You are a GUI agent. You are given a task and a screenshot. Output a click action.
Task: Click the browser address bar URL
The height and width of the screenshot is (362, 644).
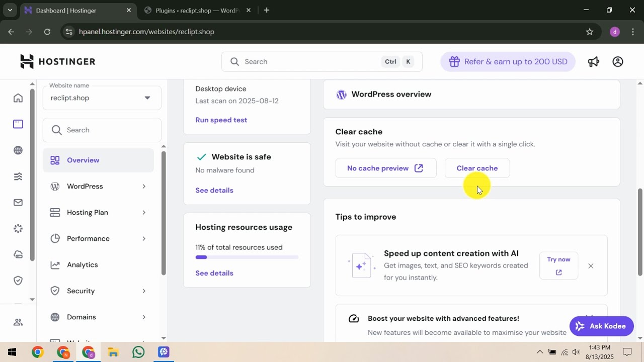tap(146, 32)
